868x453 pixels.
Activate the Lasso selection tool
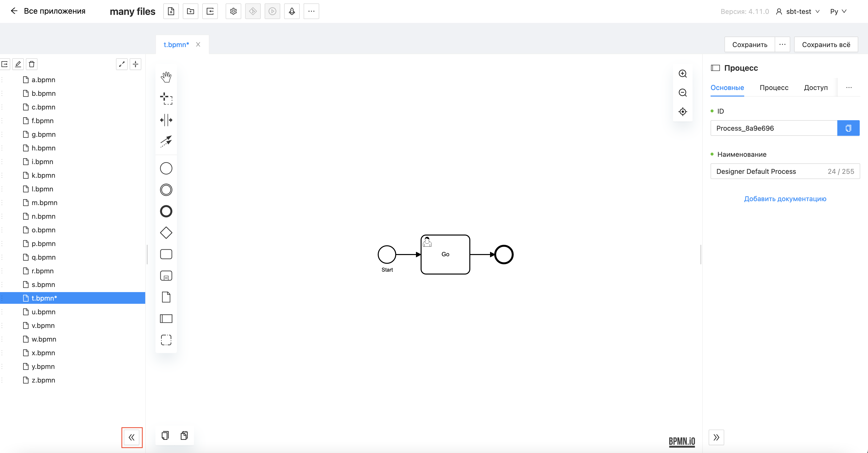tap(166, 98)
